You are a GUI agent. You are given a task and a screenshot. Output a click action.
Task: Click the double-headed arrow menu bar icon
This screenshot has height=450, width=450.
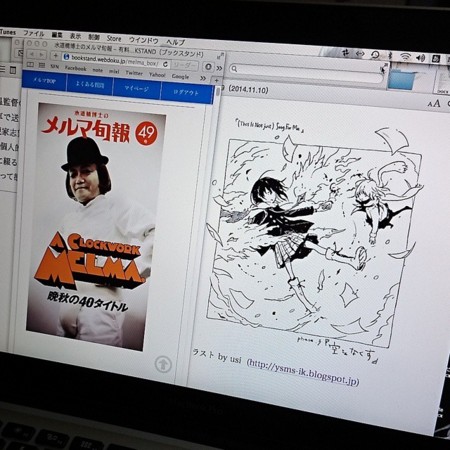pyautogui.click(x=360, y=54)
